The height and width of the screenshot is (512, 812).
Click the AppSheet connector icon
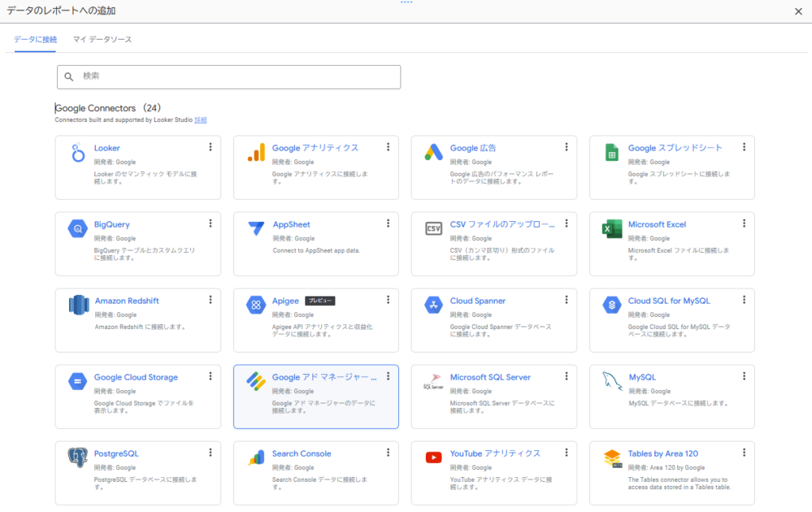tap(255, 229)
